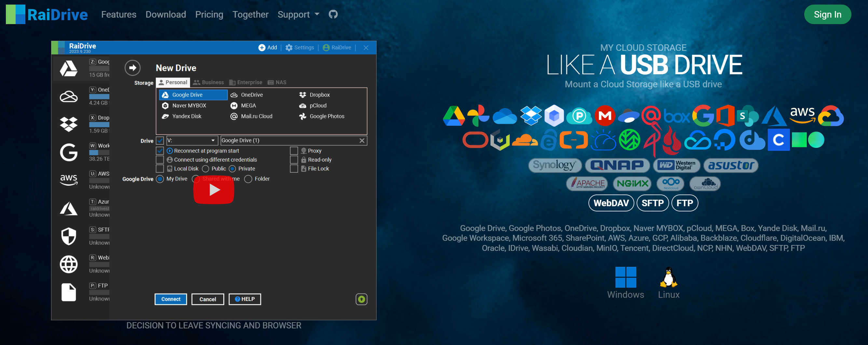The width and height of the screenshot is (868, 345).
Task: Select the Private radio button
Action: tap(232, 169)
